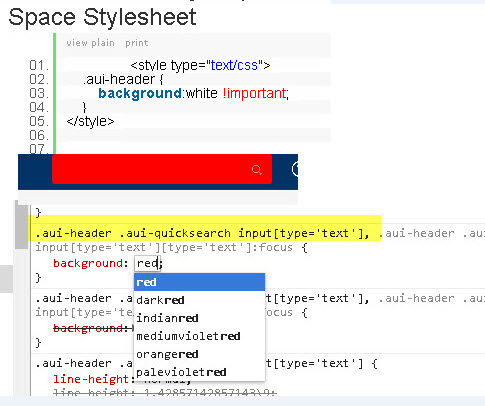Viewport: 485px width, 406px height.
Task: Click the "input[type='text'][type='text']:focus {" selector line
Action: (x=171, y=247)
